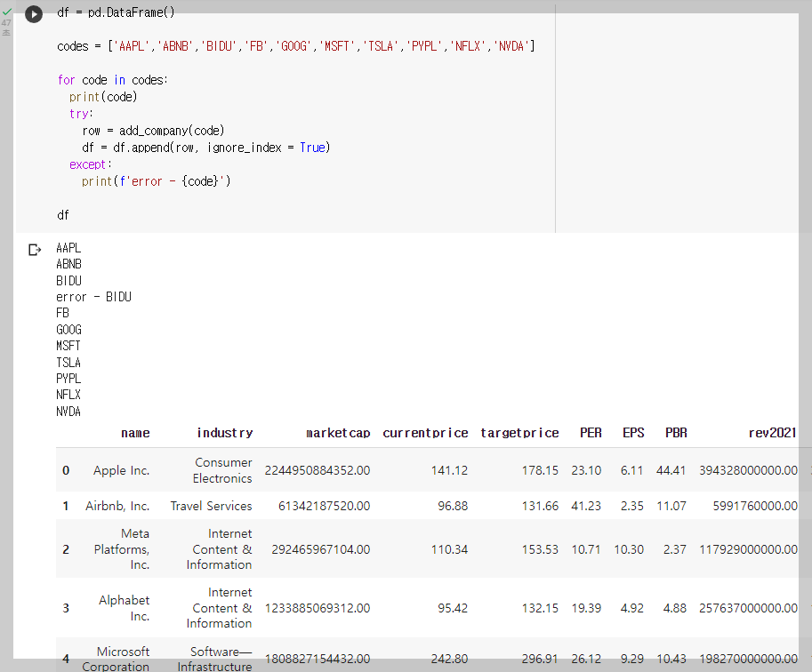Click the 'currentprice' column header
This screenshot has height=672, width=812.
pos(425,433)
